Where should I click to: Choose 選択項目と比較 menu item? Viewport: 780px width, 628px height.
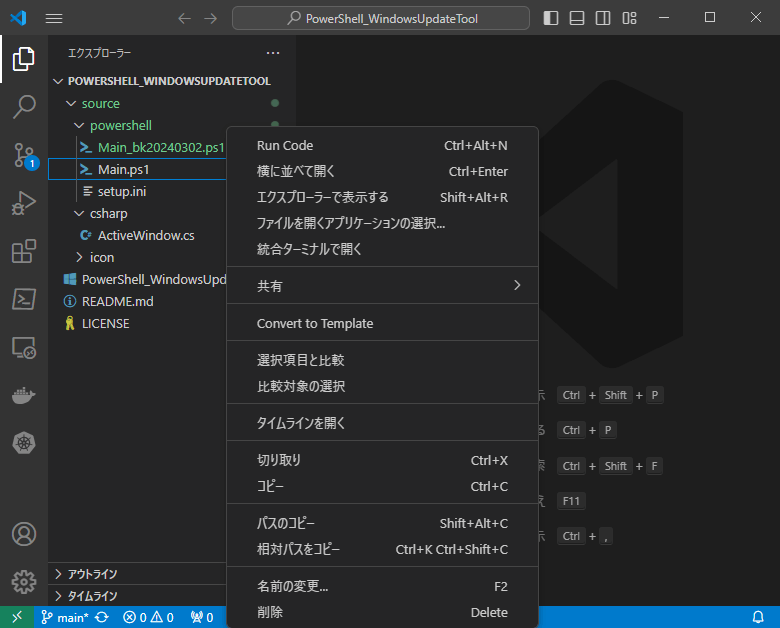pyautogui.click(x=382, y=360)
